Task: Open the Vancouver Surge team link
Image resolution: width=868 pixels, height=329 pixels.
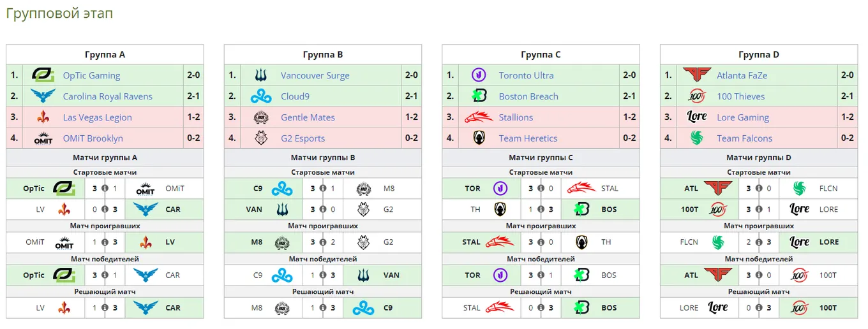Action: click(315, 75)
